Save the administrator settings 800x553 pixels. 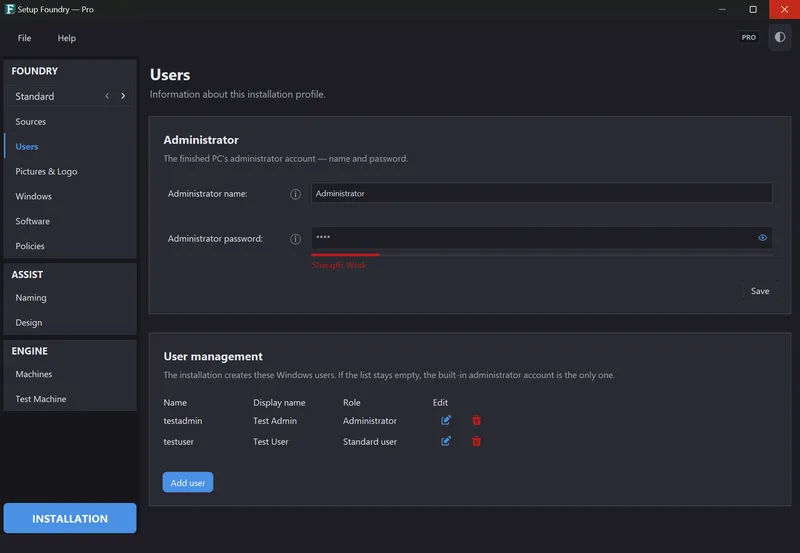coord(760,291)
